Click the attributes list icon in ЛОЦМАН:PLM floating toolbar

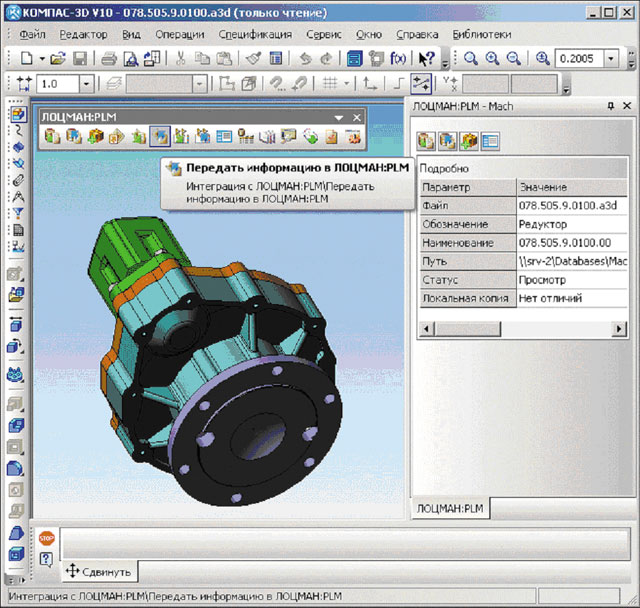coord(224,136)
